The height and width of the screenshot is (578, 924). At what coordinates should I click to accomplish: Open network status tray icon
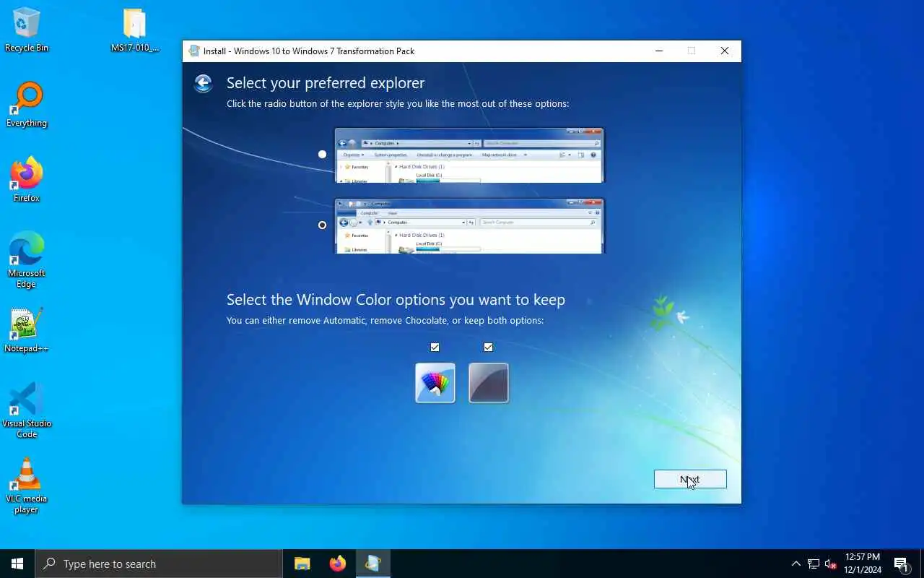(x=814, y=564)
